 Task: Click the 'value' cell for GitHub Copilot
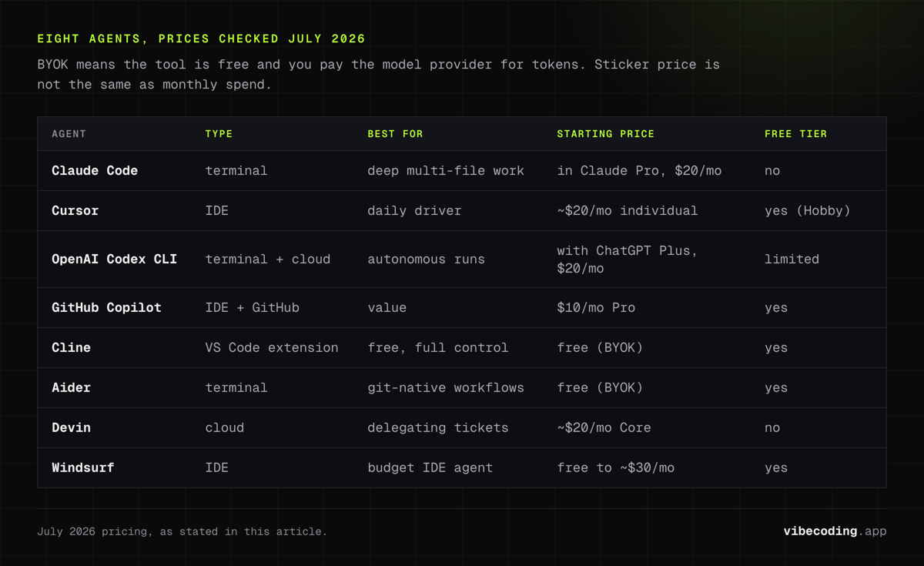tap(387, 308)
